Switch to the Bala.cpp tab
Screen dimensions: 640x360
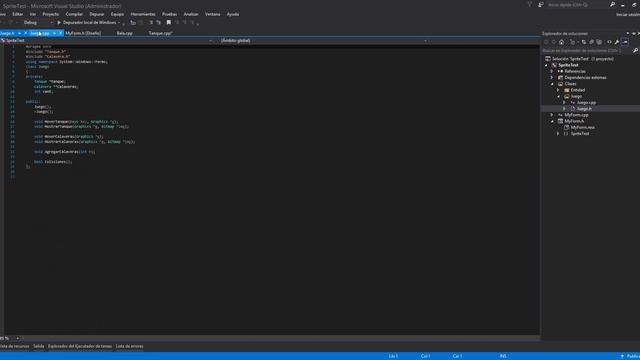[124, 33]
